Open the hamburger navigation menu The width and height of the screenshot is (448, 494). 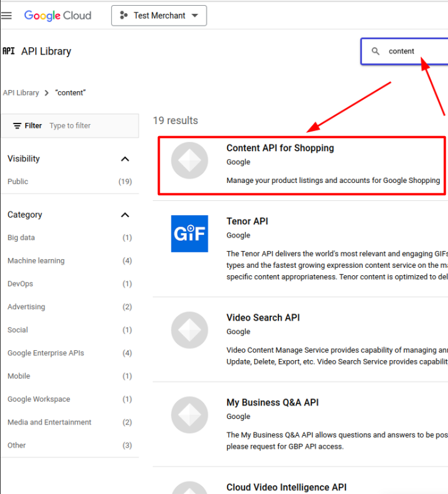pos(6,16)
